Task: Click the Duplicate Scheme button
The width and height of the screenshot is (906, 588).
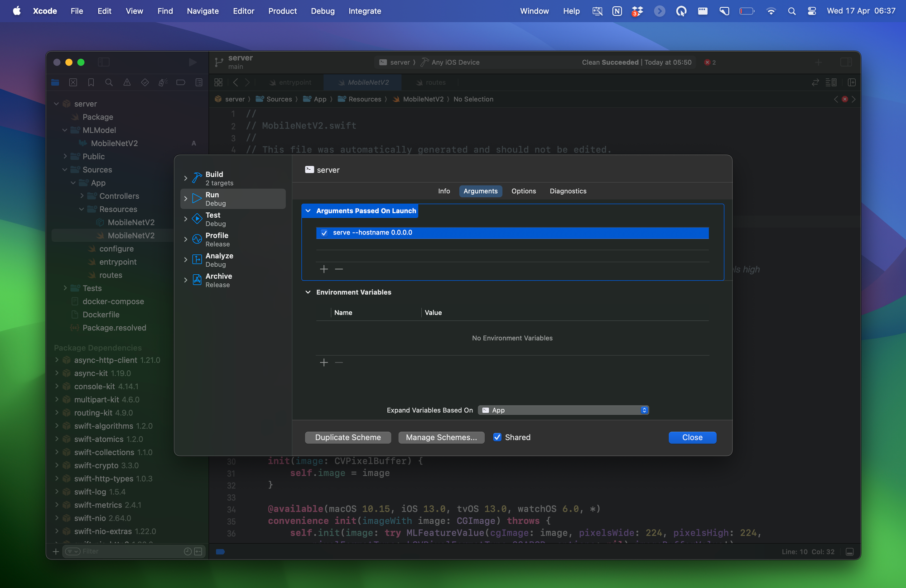Action: [x=348, y=437]
